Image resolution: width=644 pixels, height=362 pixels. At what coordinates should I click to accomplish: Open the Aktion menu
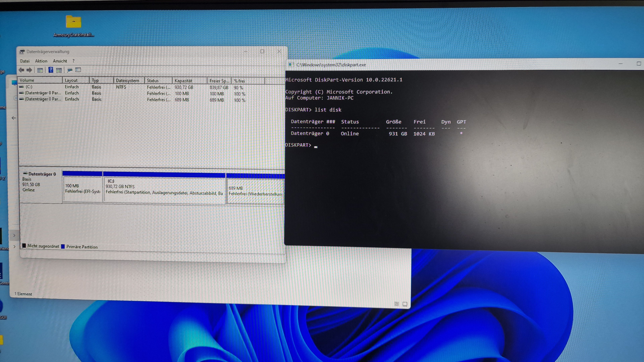tap(41, 61)
